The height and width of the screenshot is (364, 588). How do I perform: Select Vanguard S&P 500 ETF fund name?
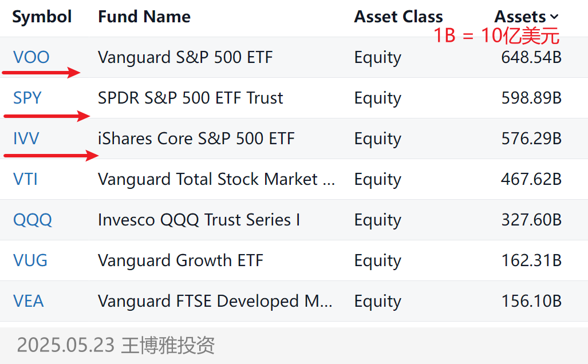[186, 57]
